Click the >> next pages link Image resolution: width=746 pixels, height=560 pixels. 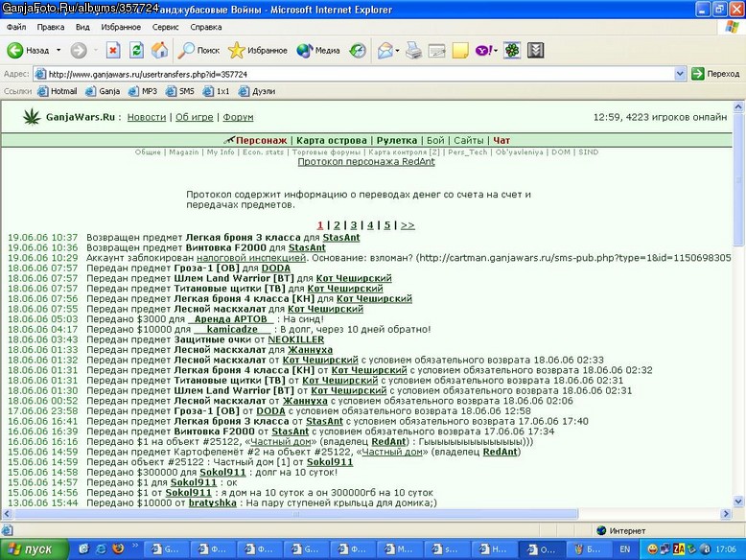(408, 225)
